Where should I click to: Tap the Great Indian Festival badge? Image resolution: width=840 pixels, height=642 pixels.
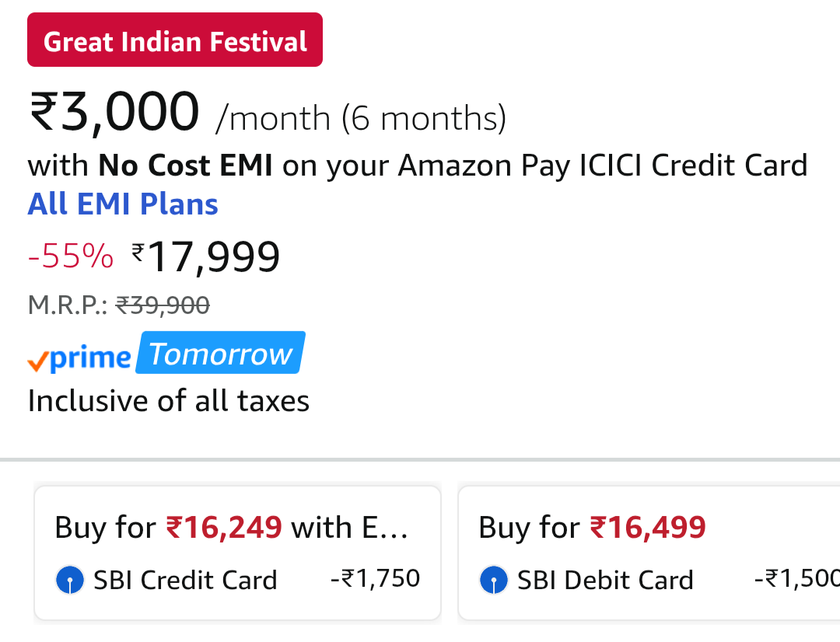pos(175,40)
